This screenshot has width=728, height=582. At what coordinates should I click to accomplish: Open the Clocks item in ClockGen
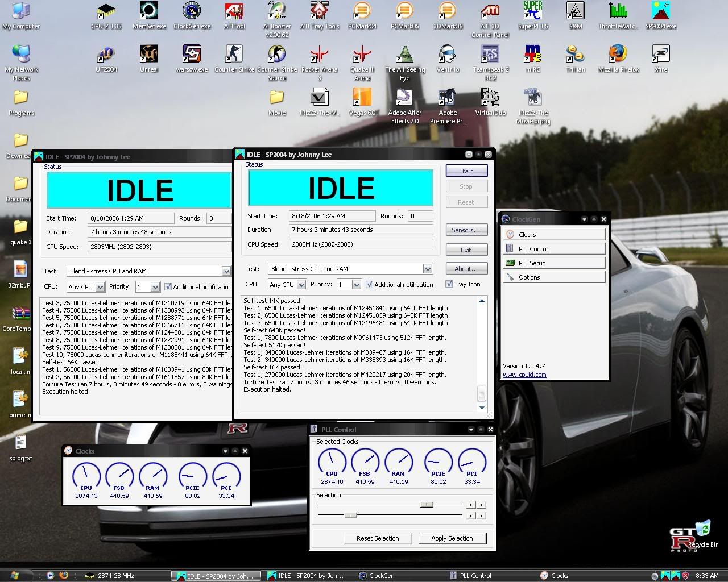553,234
